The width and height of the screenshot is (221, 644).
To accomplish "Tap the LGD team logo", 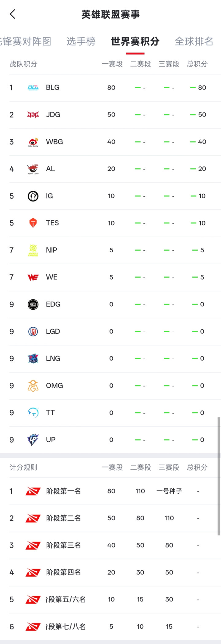I will (x=33, y=331).
